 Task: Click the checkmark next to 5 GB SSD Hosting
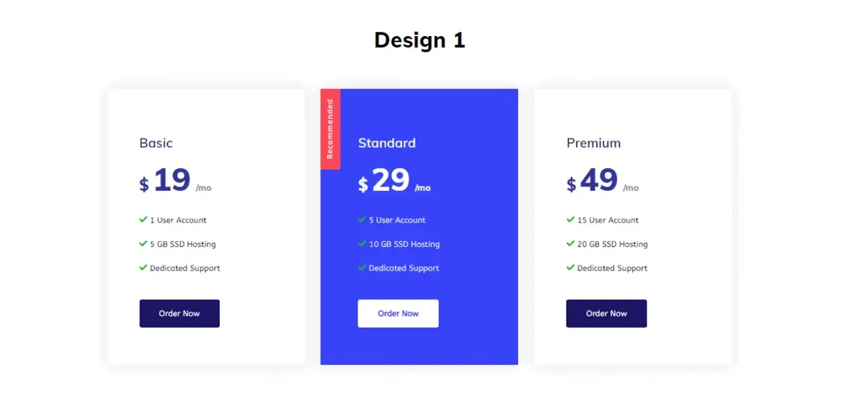click(143, 244)
